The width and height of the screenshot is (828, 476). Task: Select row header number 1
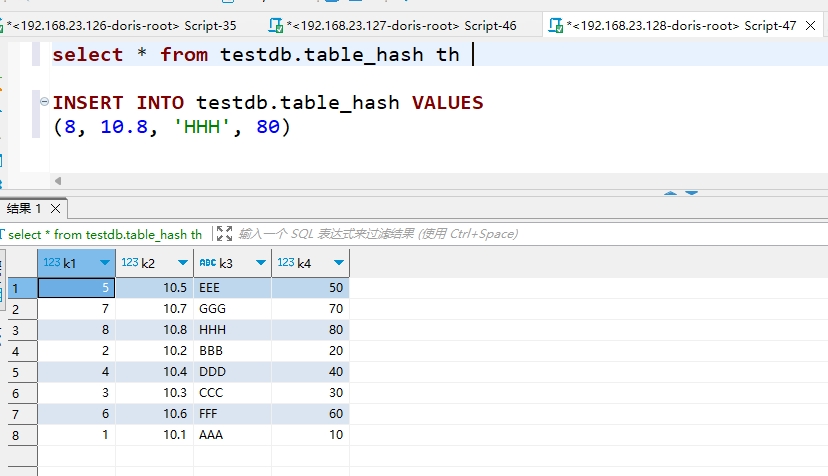click(22, 288)
